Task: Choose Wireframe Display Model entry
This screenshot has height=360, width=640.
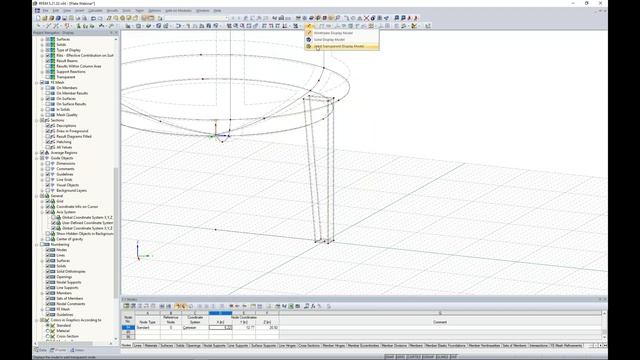Action: [342, 33]
